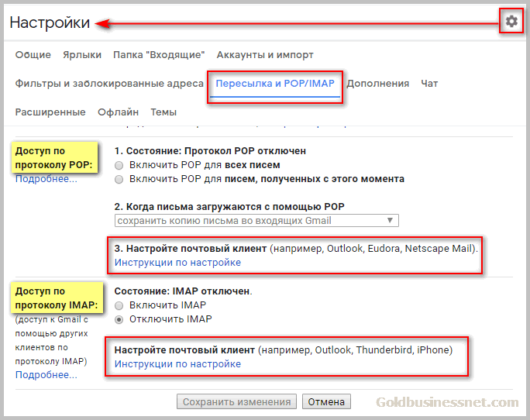Open the Общие tab
Screen dimensions: 530x420
click(x=33, y=55)
